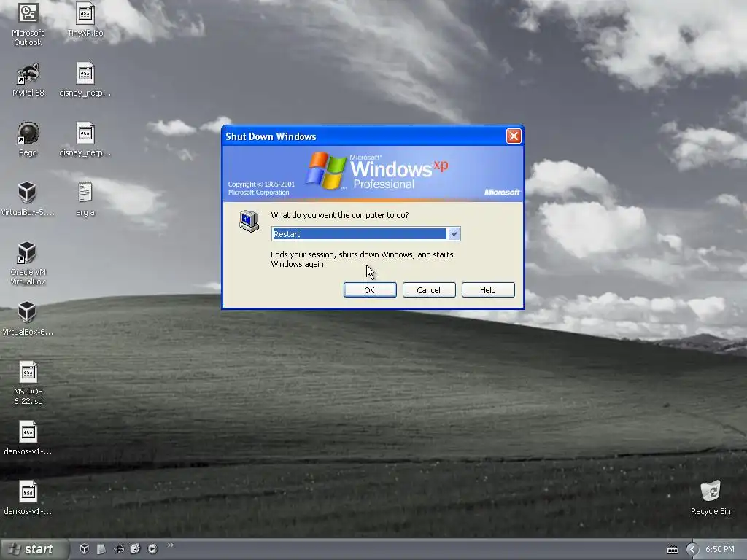The height and width of the screenshot is (560, 747).
Task: Open the Start menu
Action: [x=34, y=549]
